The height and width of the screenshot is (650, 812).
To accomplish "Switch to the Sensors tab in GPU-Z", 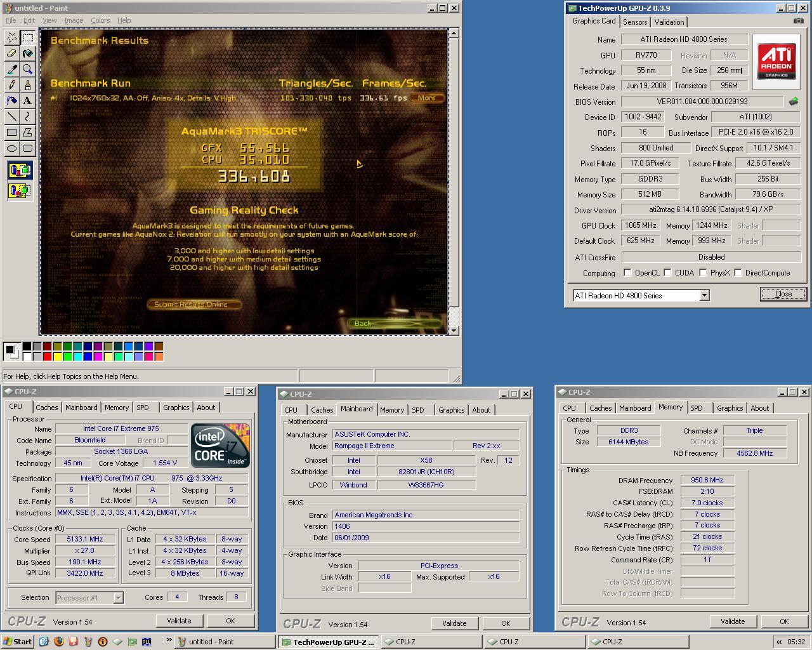I will click(635, 22).
